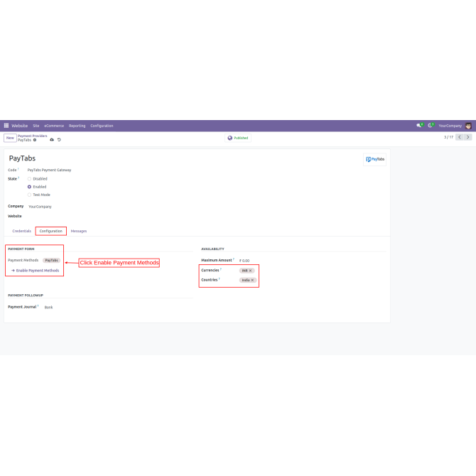Open the eCommerce menu
The width and height of the screenshot is (476, 476).
click(x=54, y=126)
